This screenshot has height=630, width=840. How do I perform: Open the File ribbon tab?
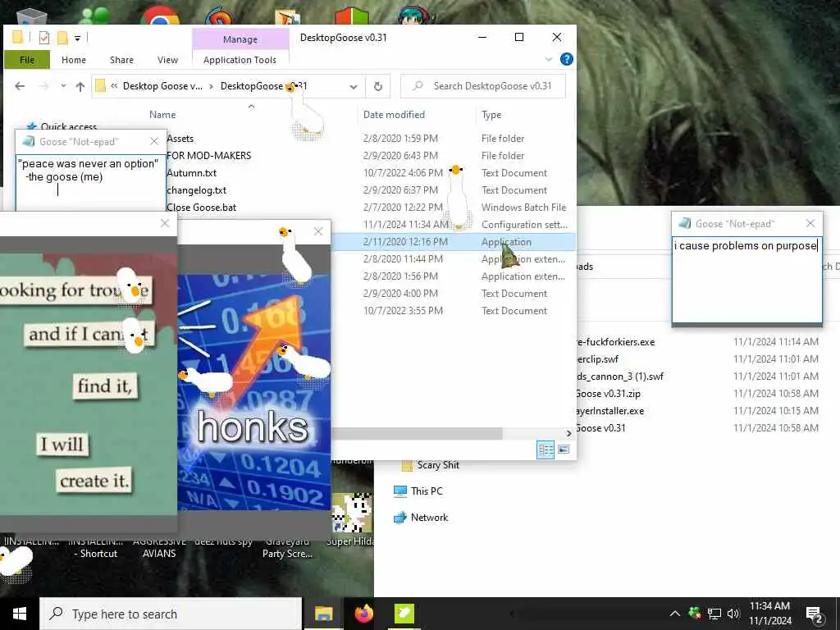[27, 59]
